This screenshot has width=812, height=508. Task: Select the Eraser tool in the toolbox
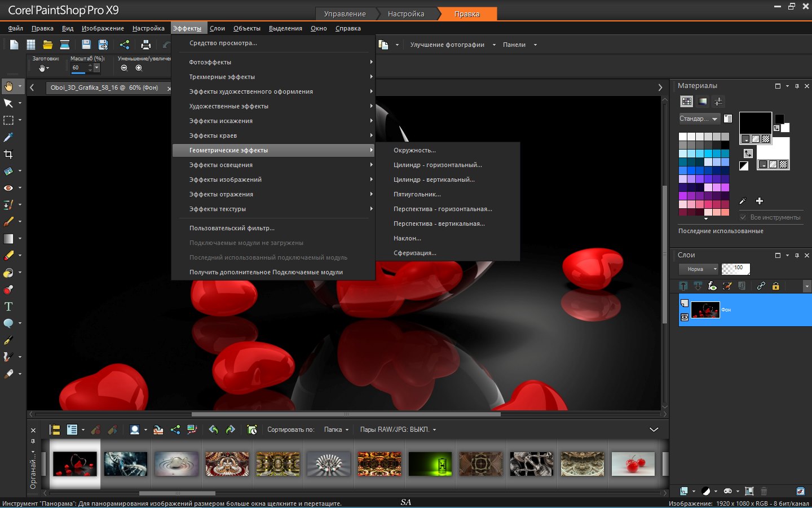point(8,256)
